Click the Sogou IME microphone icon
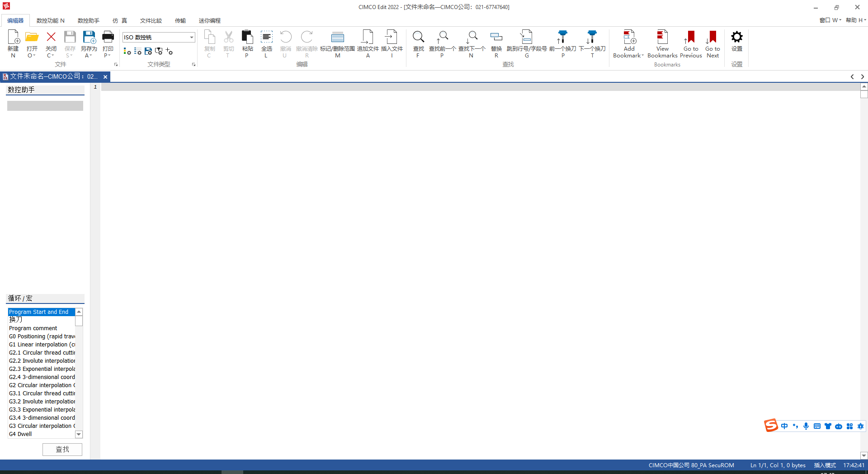 [x=806, y=426]
